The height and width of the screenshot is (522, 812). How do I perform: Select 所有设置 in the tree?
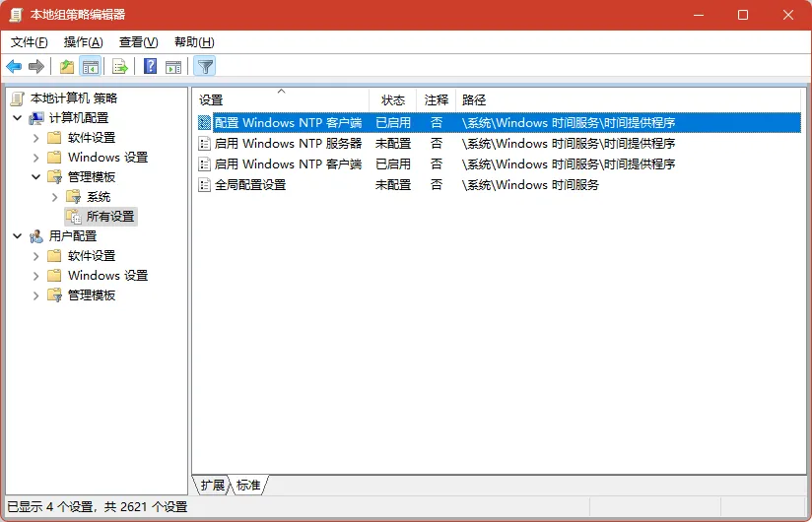(x=110, y=217)
